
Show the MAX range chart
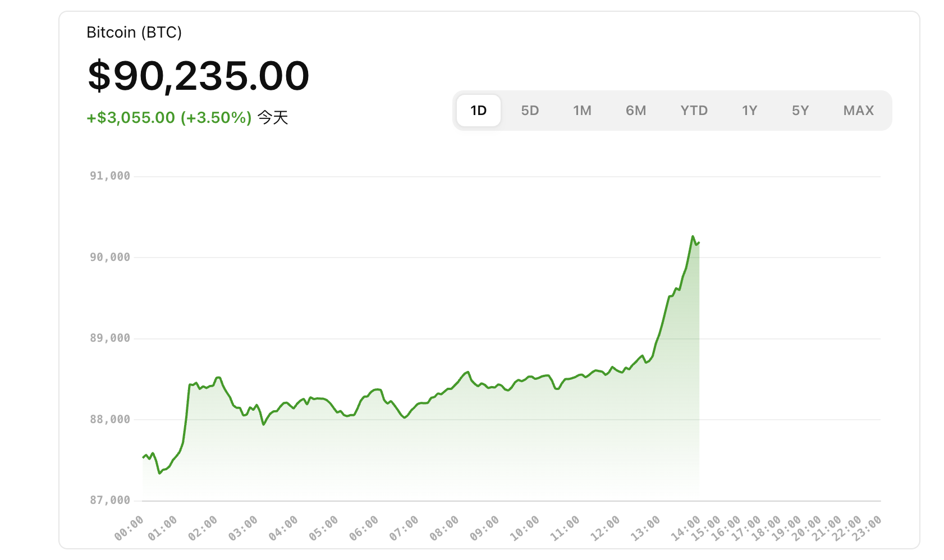[x=859, y=111]
